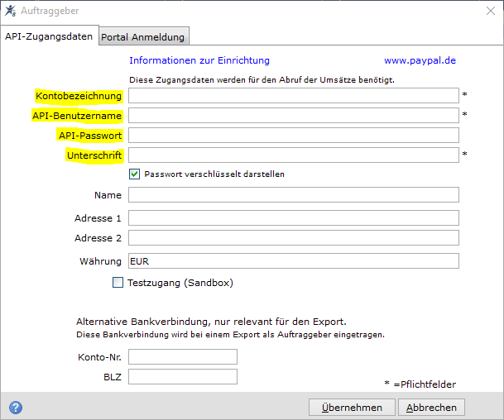Click the Währung field containing EUR

[x=294, y=261]
